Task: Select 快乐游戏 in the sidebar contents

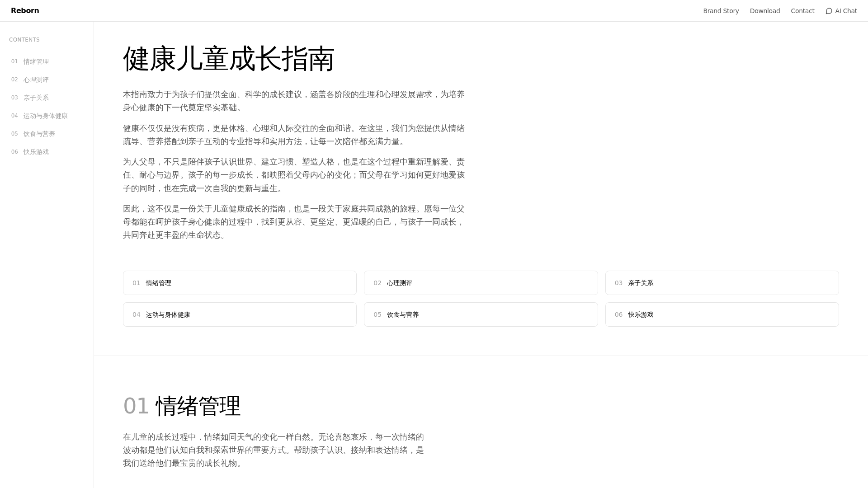Action: 36,152
